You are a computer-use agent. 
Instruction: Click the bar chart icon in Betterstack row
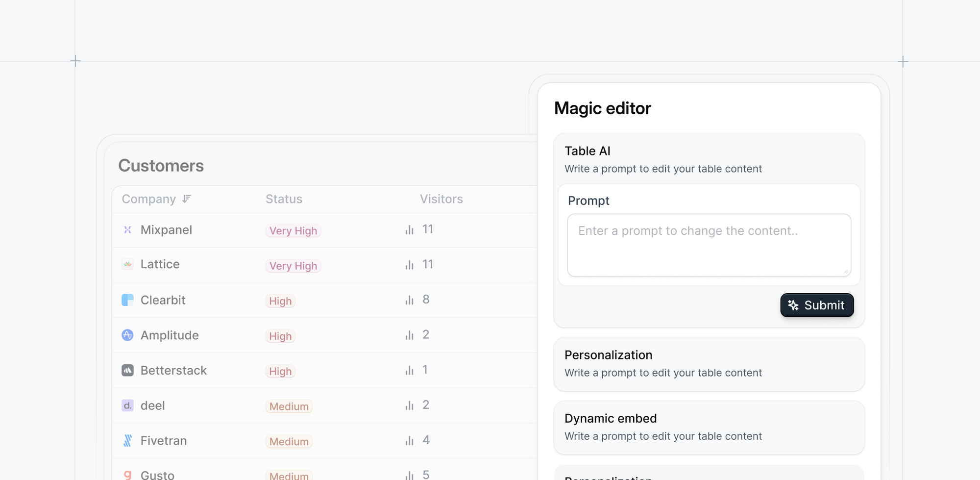pos(410,371)
